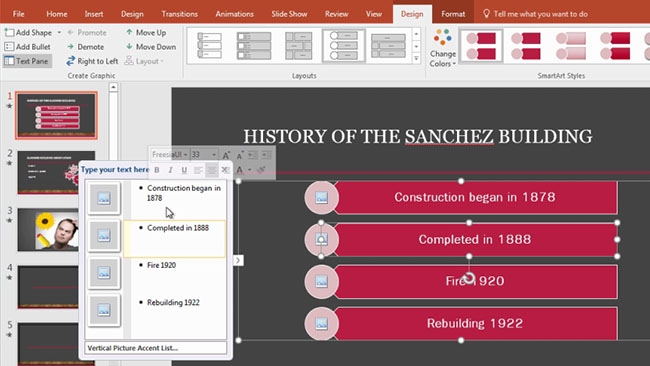The height and width of the screenshot is (366, 650).
Task: Switch to the Insert tab
Action: pos(94,14)
